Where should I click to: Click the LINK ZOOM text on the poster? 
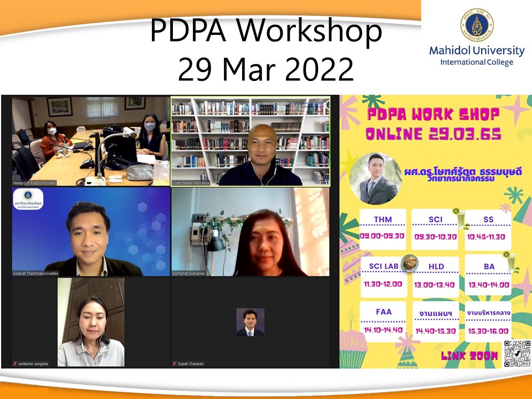point(469,356)
